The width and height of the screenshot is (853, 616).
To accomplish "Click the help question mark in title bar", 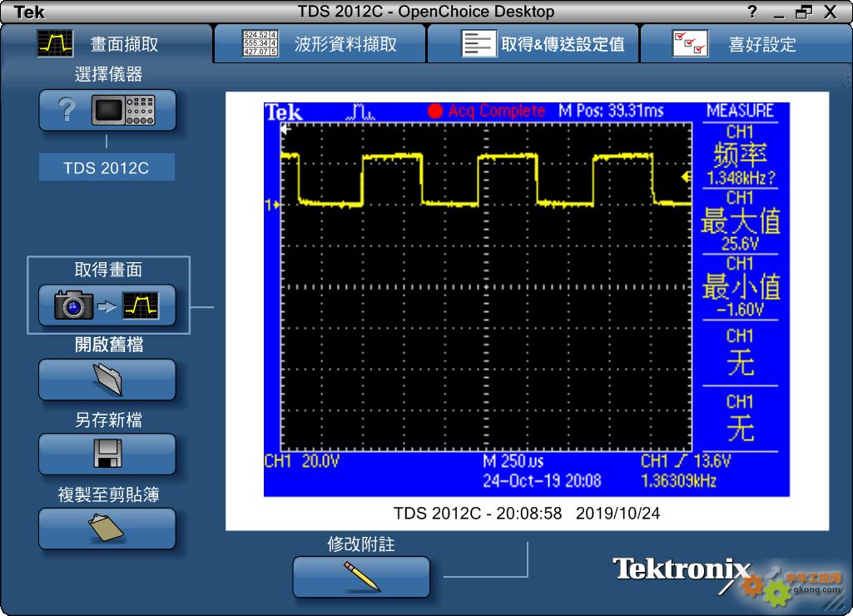I will 751,12.
